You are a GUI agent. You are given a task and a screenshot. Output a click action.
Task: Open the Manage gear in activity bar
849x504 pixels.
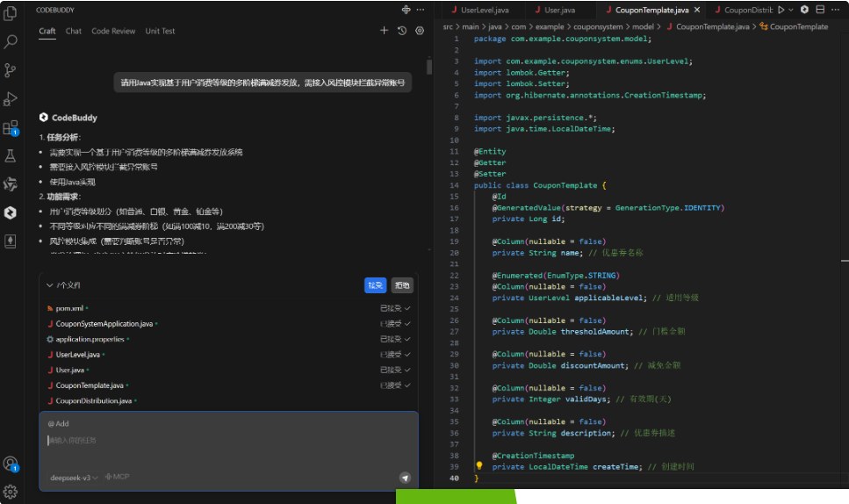point(11,492)
